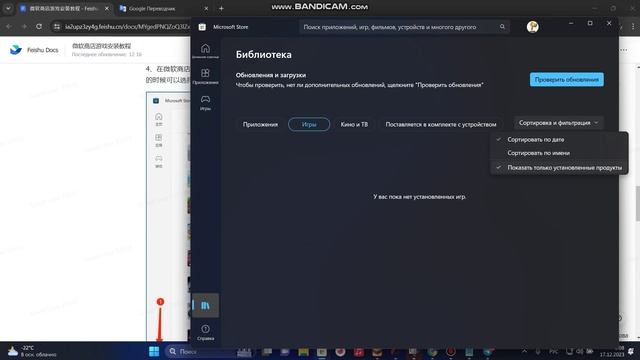Switch to the Google Translate Chrome tab
Screen dimensions: 640x360
coord(163,8)
